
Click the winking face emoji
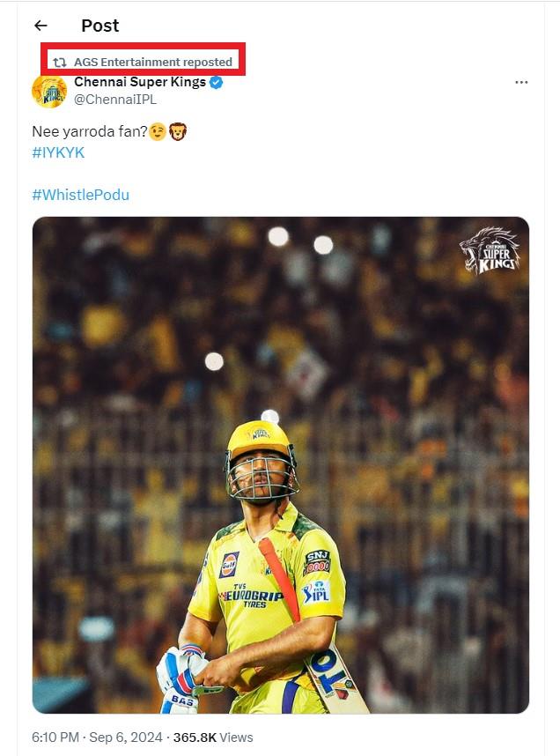(x=157, y=131)
